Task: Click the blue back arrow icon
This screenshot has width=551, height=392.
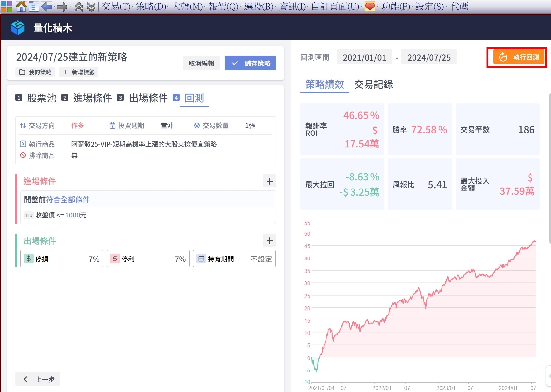Action: pos(47,7)
